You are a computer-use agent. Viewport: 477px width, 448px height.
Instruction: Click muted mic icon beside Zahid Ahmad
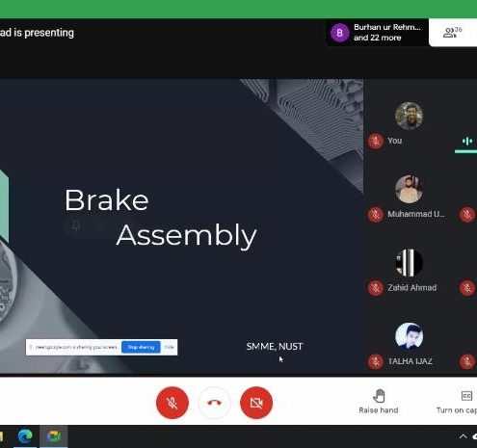[x=375, y=288]
